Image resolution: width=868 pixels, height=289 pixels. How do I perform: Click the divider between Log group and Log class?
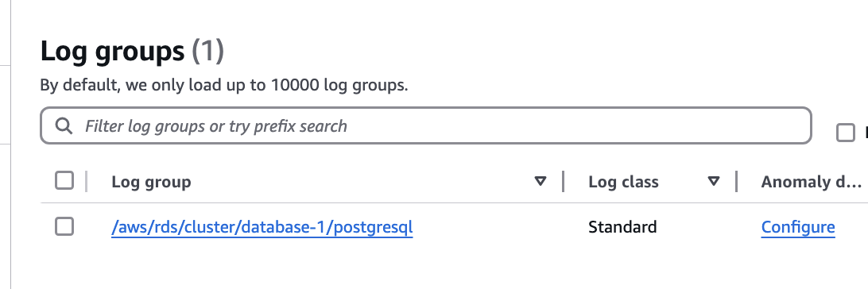coord(563,181)
